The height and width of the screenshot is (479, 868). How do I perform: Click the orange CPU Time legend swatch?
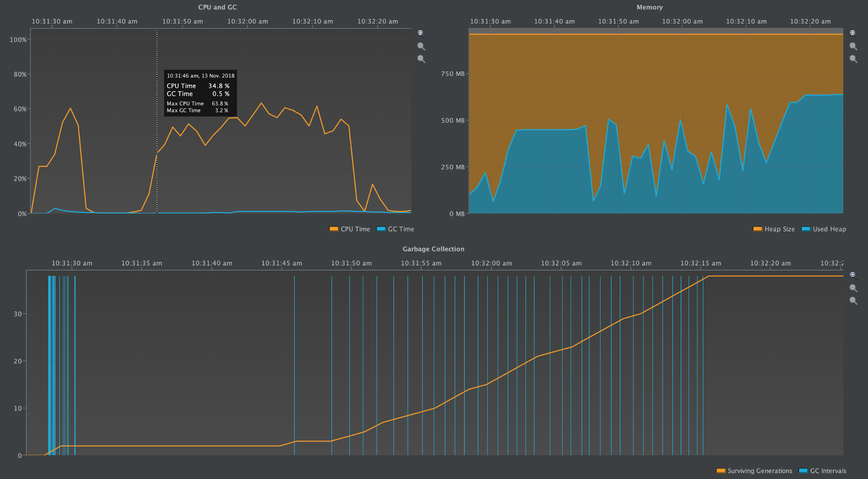click(333, 229)
